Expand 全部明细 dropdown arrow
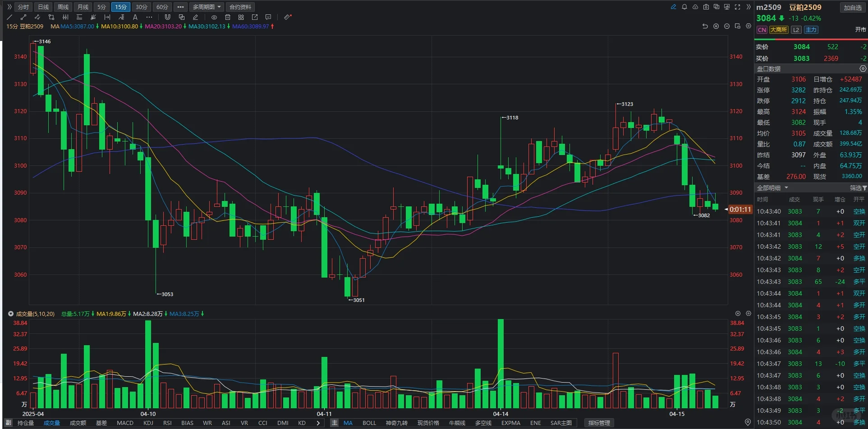Screen dimensions: 868x429 (786, 187)
